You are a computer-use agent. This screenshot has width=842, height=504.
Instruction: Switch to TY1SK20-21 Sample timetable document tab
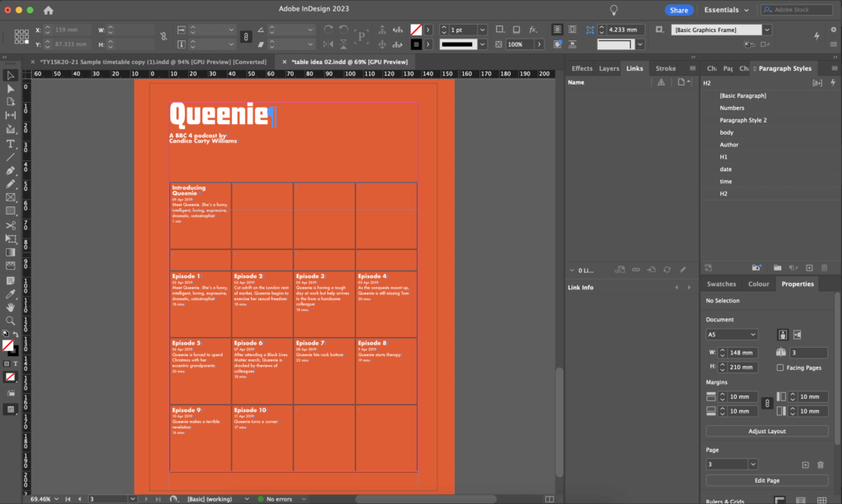pos(153,62)
